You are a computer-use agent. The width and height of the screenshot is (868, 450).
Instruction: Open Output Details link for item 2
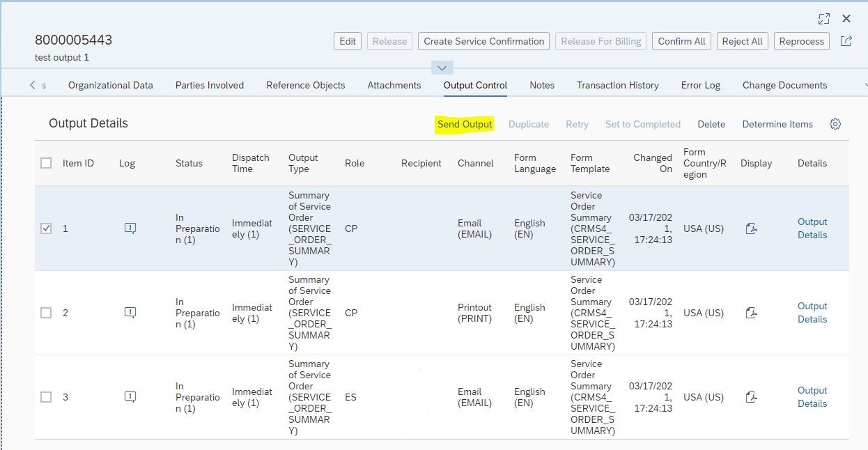coord(812,313)
